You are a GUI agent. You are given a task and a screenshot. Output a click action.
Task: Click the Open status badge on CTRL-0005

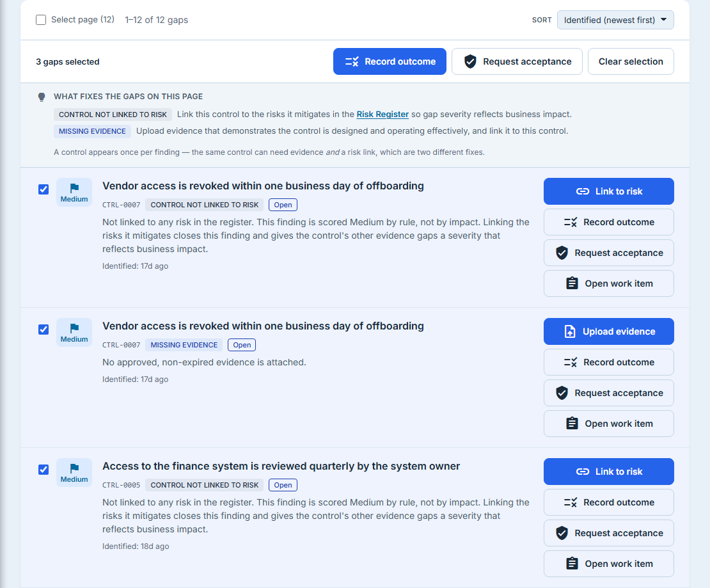(283, 485)
